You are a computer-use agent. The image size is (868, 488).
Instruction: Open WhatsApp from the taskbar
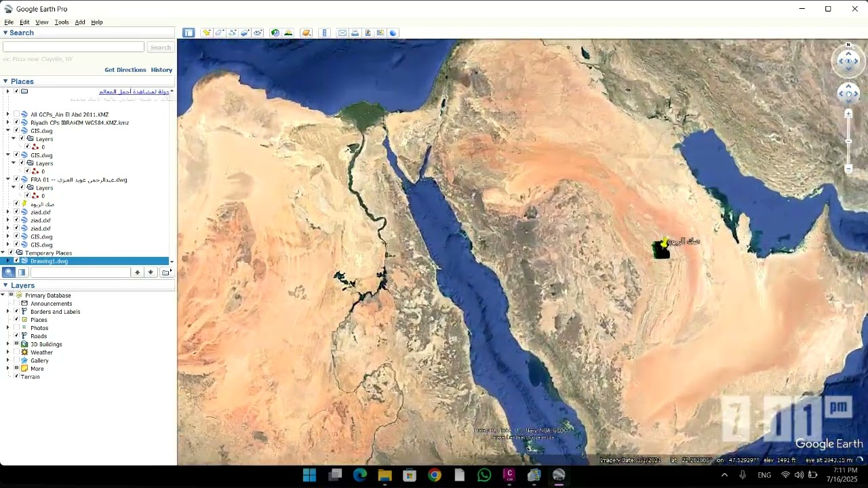(x=484, y=475)
